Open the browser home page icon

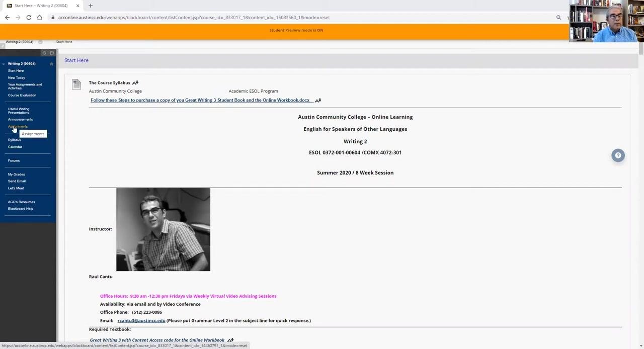39,18
